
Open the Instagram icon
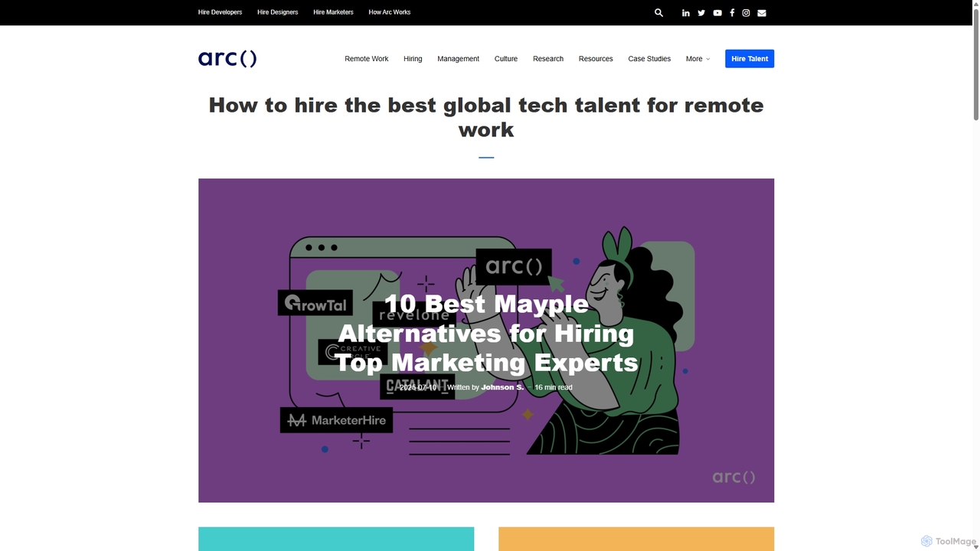coord(746,13)
